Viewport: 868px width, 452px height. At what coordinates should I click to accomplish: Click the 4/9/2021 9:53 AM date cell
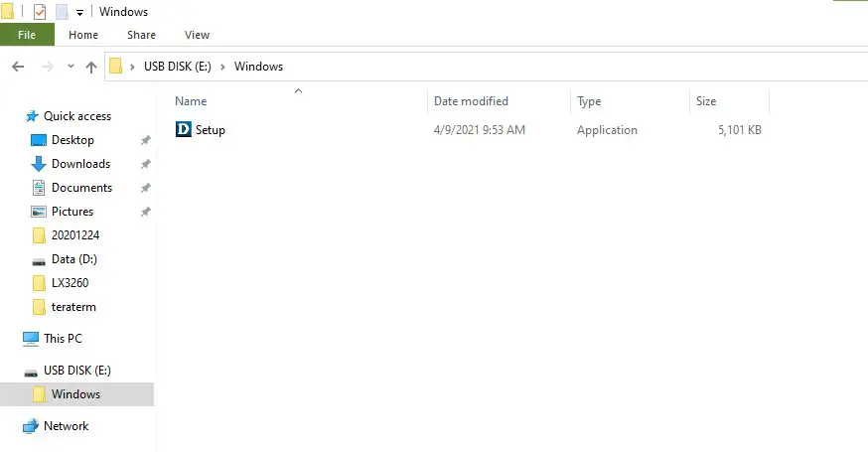click(480, 129)
